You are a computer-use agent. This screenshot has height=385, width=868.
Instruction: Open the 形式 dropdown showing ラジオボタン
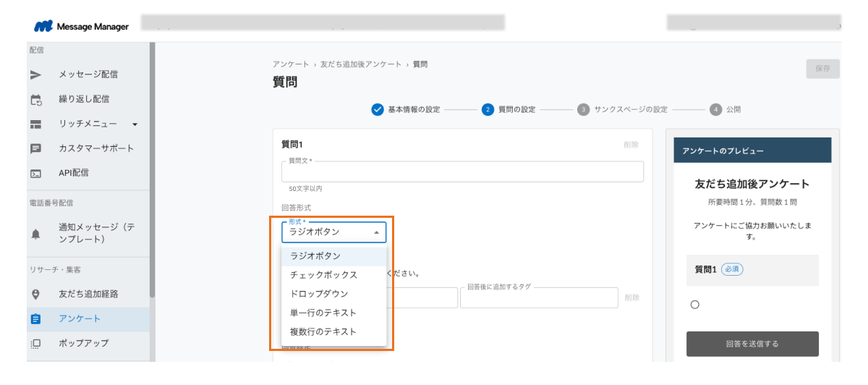[x=333, y=232]
